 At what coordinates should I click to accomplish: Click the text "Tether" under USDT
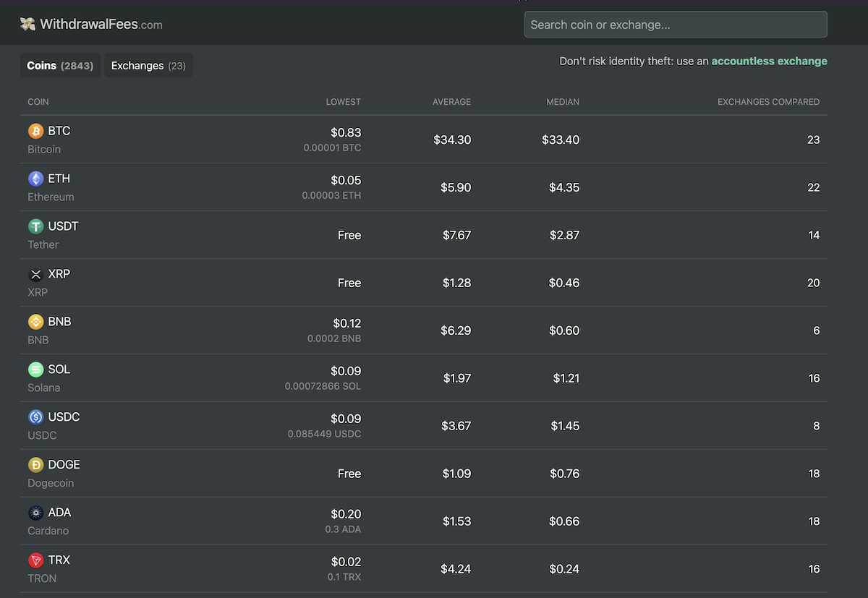pos(43,244)
